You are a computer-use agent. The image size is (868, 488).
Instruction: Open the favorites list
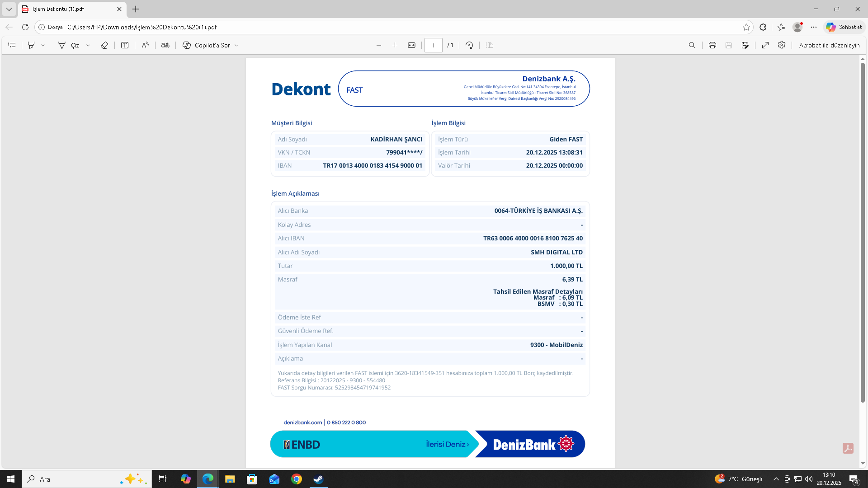[781, 27]
